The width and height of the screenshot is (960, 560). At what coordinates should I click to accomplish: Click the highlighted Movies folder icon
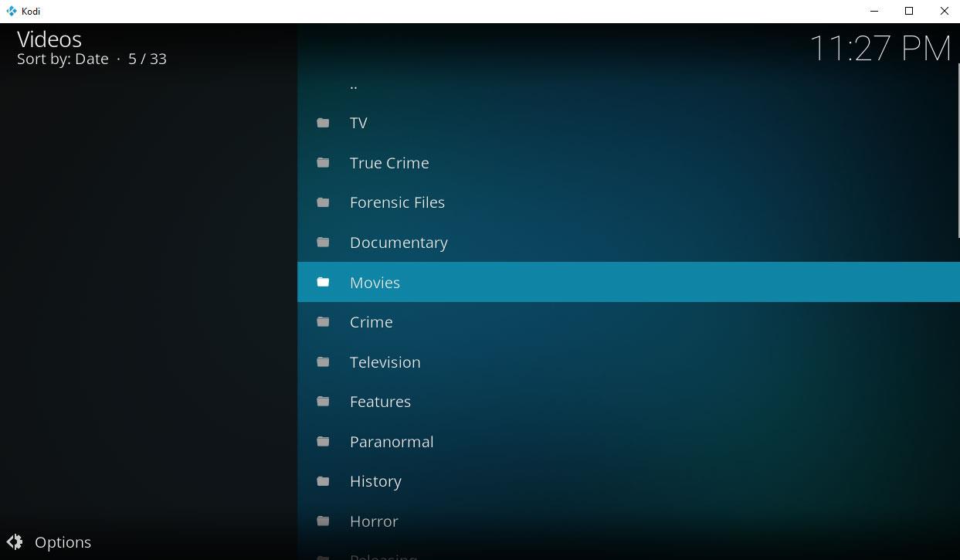pos(323,283)
